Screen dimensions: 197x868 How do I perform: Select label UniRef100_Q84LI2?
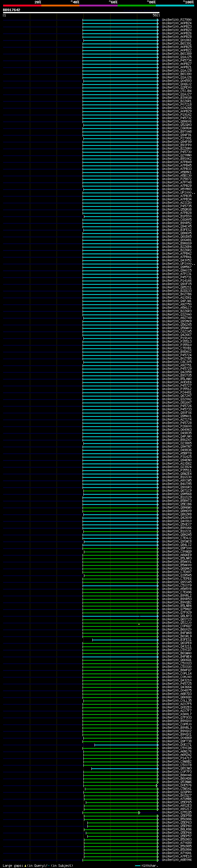coord(177,544)
